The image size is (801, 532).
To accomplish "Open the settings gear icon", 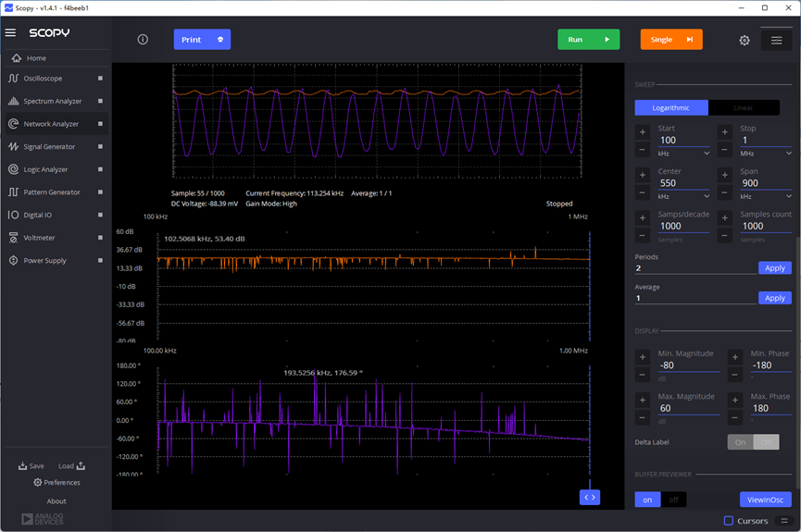I will pyautogui.click(x=745, y=40).
